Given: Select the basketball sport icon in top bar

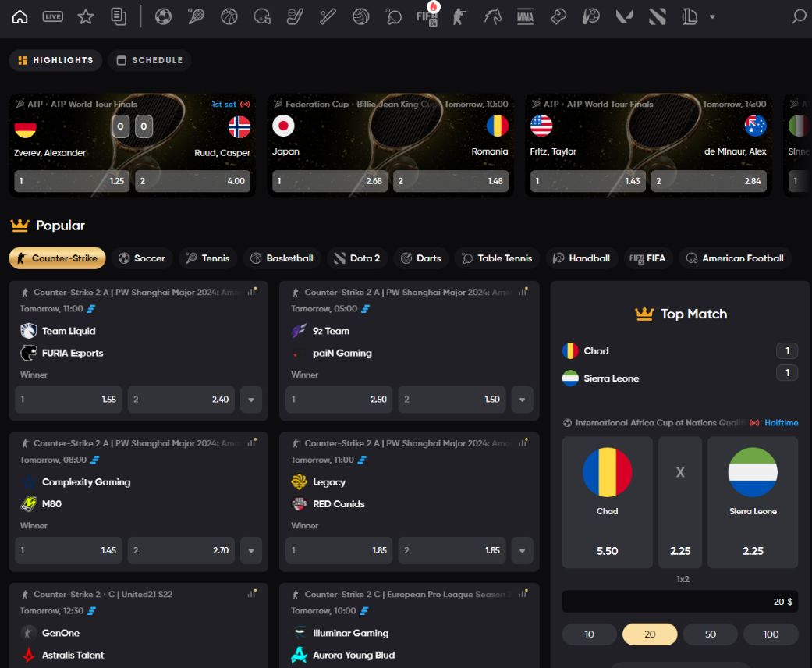Looking at the screenshot, I should (x=229, y=16).
